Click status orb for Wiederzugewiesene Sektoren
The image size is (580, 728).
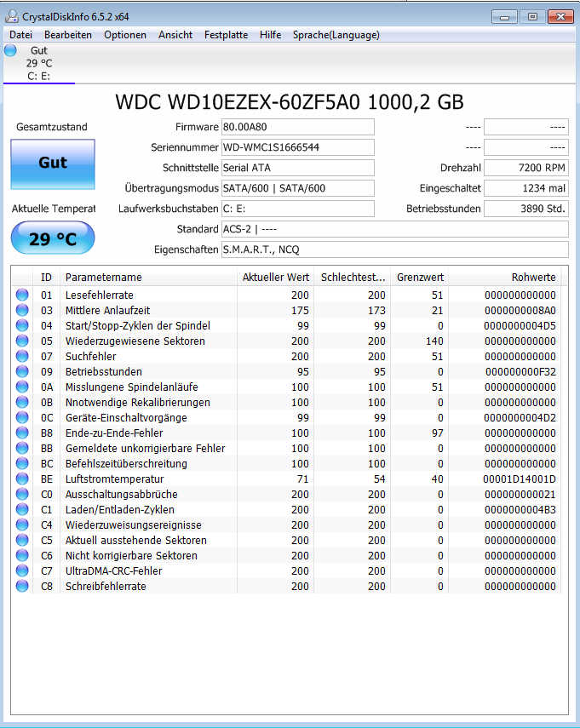[22, 341]
